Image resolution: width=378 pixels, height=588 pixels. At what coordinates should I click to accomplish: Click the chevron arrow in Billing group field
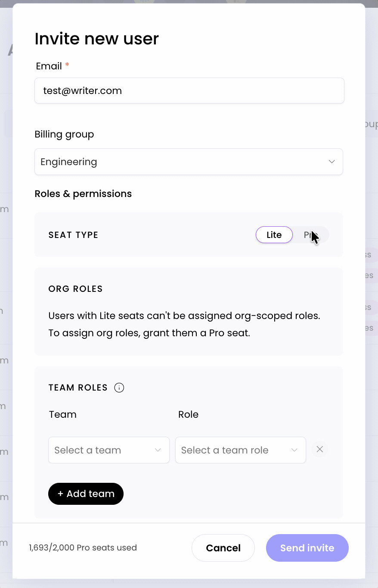pyautogui.click(x=332, y=162)
